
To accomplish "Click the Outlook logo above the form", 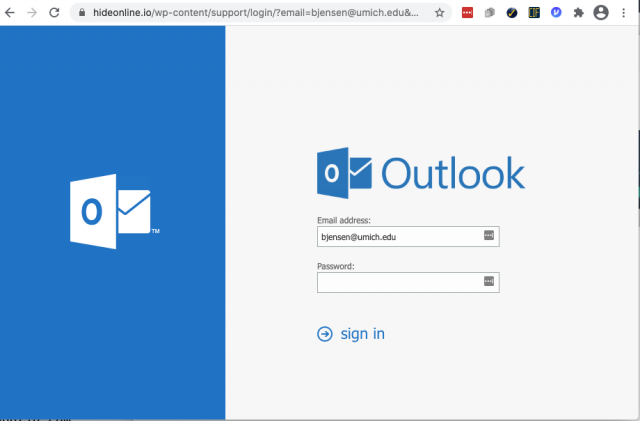I will 421,173.
